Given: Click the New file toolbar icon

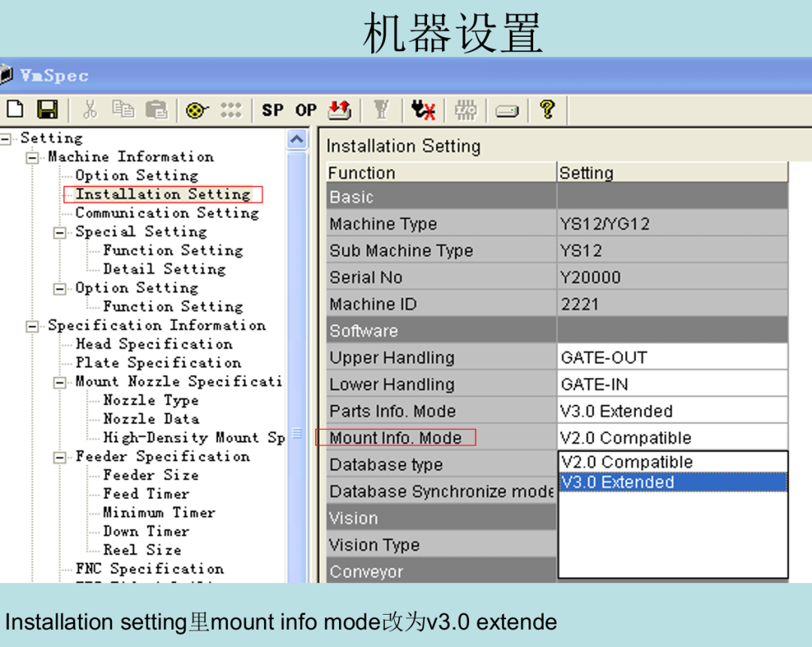Looking at the screenshot, I should 15,110.
